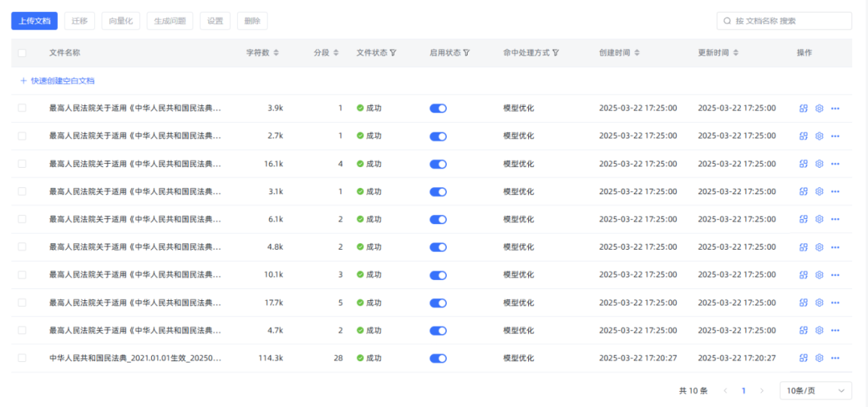Tick the checkbox for the 16.1k document
The height and width of the screenshot is (407, 868).
click(x=23, y=164)
